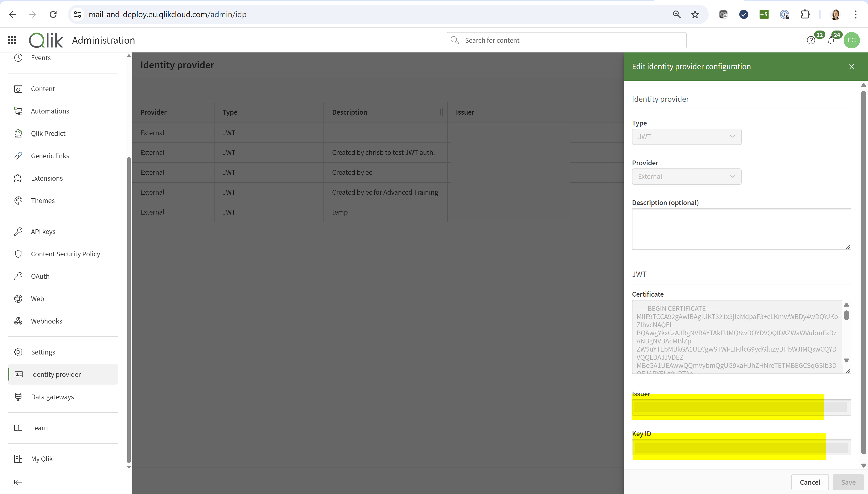Screen dimensions: 868x494
Task: Open the help question mark icon
Action: pos(811,40)
